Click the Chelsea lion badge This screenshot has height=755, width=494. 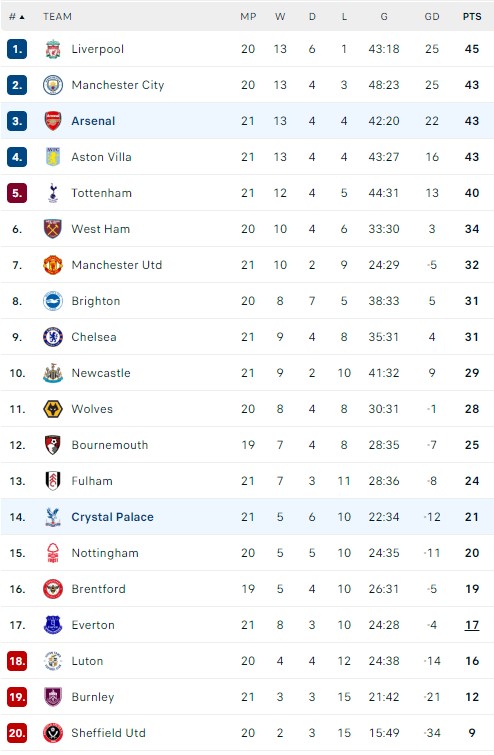point(53,337)
